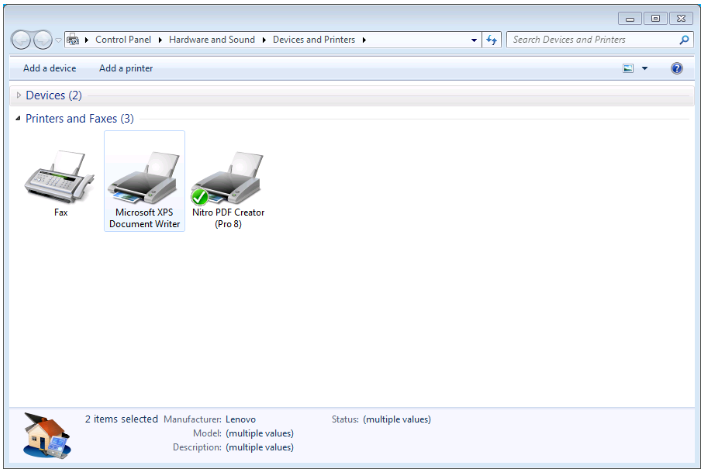Click the change view icon in toolbar
The image size is (706, 472).
coord(628,68)
